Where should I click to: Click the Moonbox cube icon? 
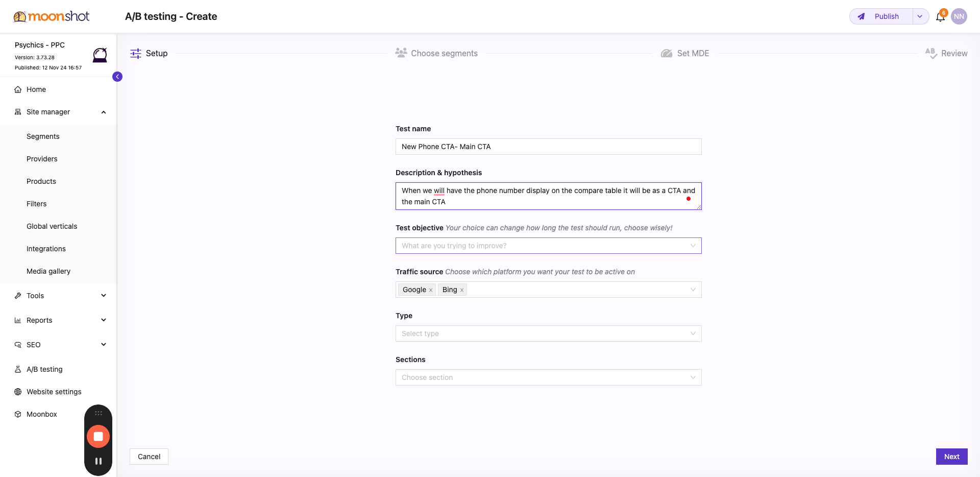pyautogui.click(x=18, y=414)
